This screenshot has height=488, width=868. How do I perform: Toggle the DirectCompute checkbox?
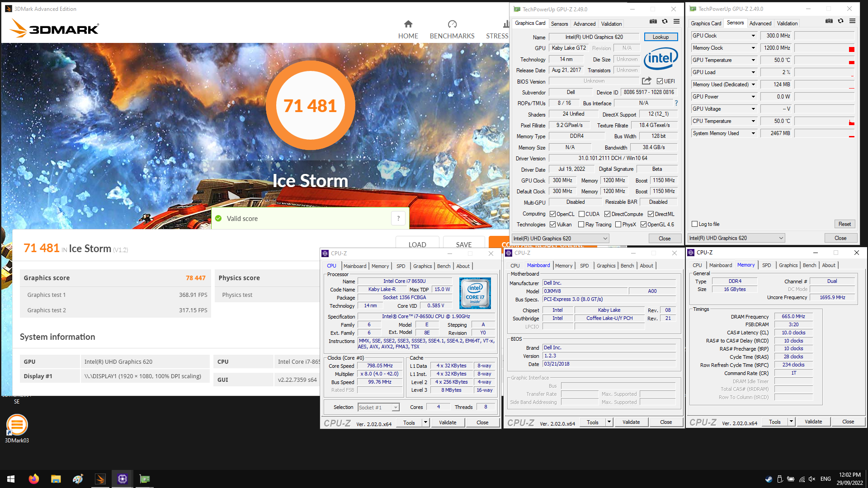(607, 214)
